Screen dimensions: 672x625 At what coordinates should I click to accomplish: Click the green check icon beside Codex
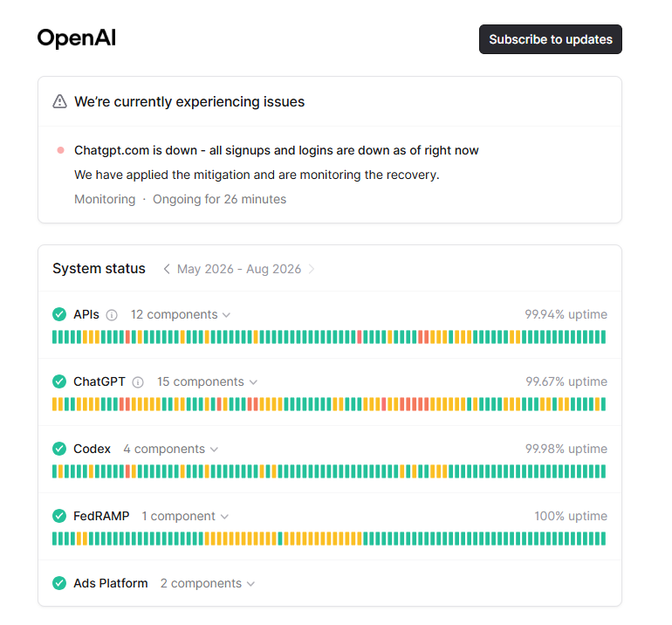(59, 449)
